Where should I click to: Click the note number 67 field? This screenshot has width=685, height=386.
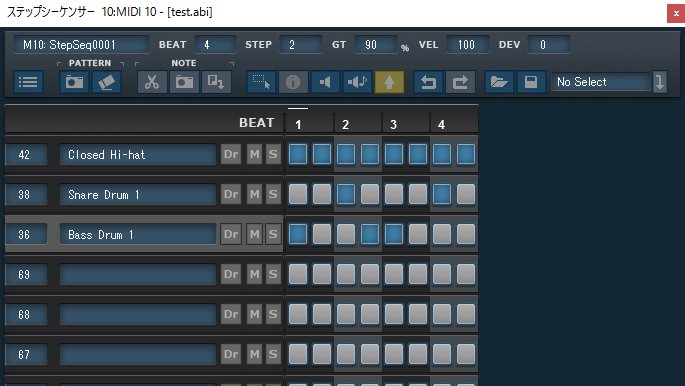click(x=26, y=355)
